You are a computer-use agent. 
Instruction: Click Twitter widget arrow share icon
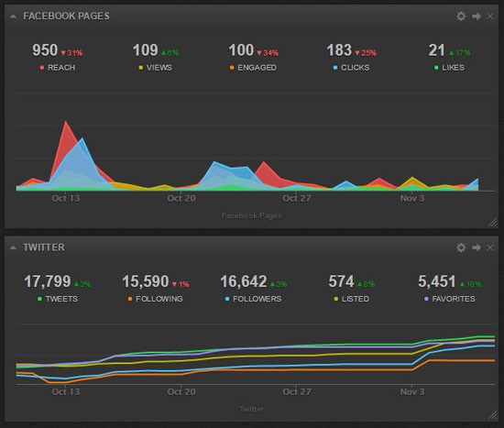pos(477,247)
